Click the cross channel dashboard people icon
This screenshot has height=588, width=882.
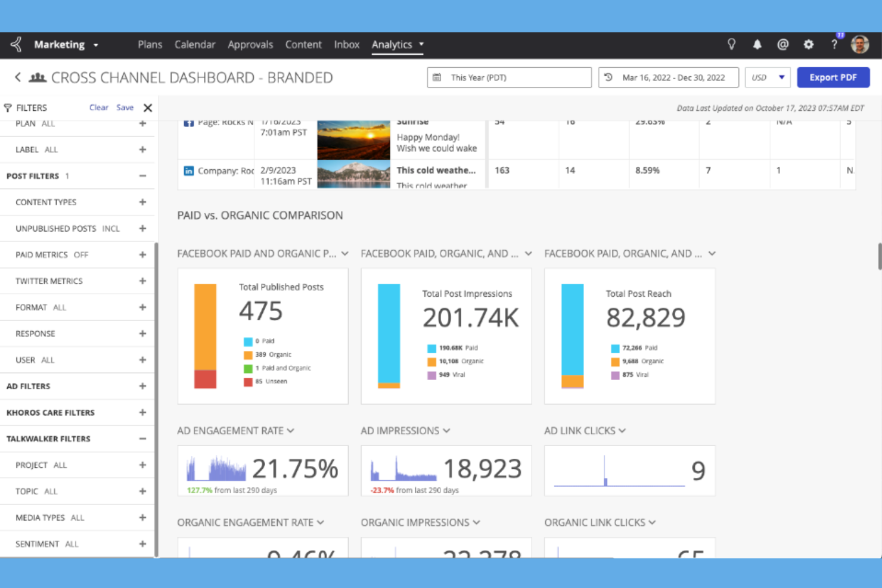tap(38, 77)
